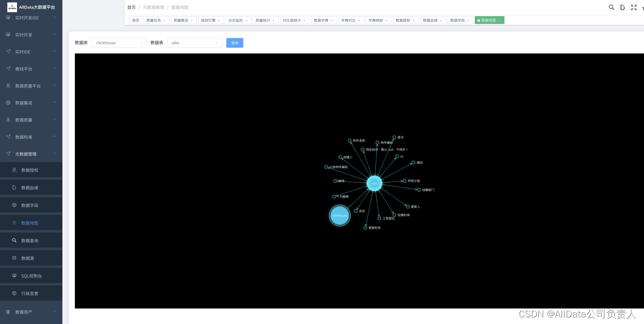Open the 数据库 dropdown showing clickhouse

pyautogui.click(x=119, y=43)
